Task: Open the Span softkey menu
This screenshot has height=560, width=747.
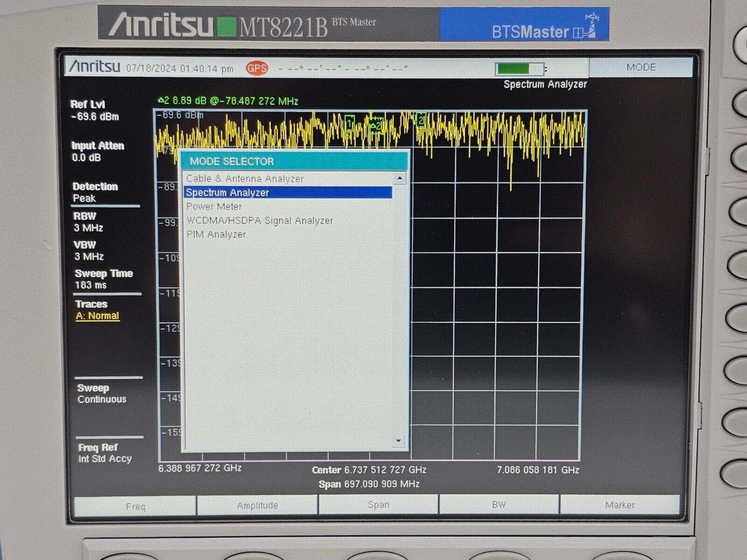Action: click(378, 504)
